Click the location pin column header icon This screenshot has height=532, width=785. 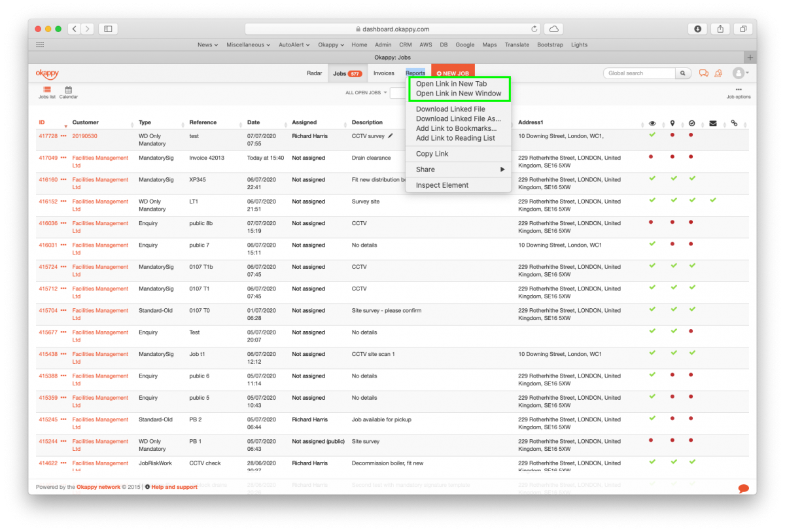(672, 122)
